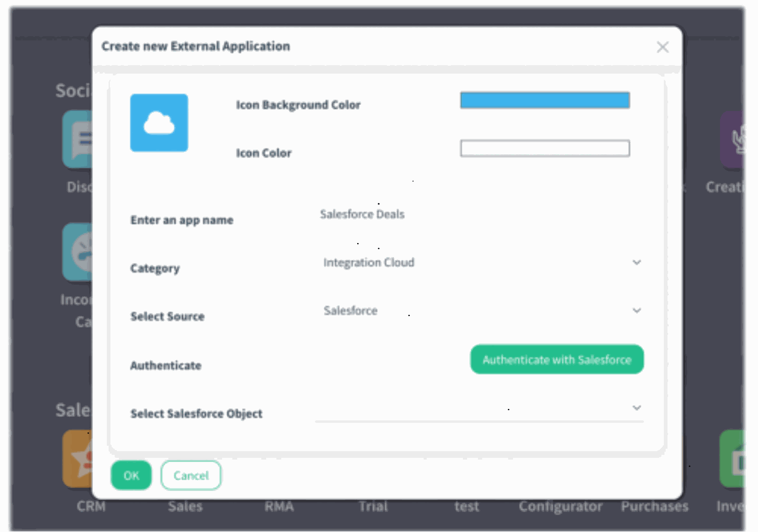Screen dimensions: 758x532
Task: Open the Select Salesforce Object dropdown
Action: click(636, 408)
